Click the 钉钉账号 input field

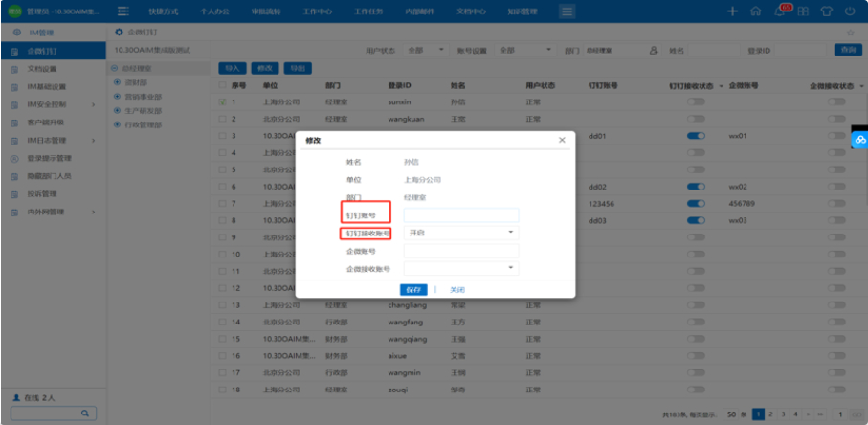pyautogui.click(x=460, y=214)
